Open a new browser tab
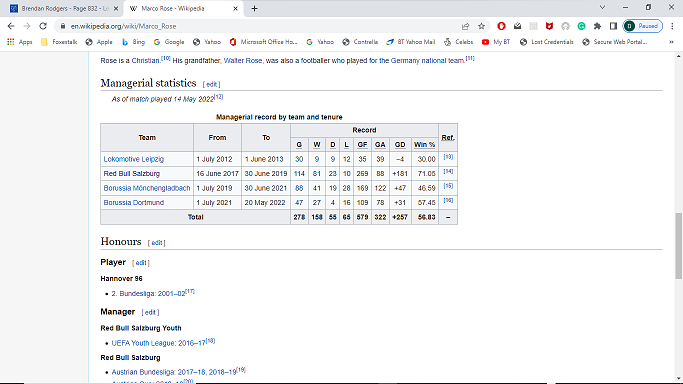The width and height of the screenshot is (683, 384). (254, 8)
